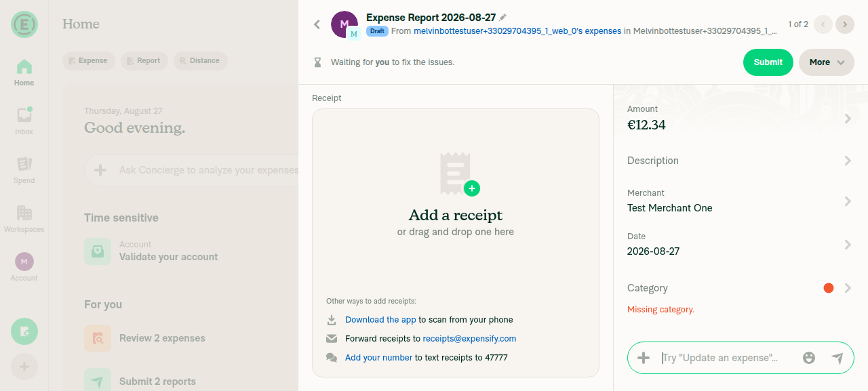Click the Ask Concierge input field
This screenshot has height=391, width=868.
208,170
